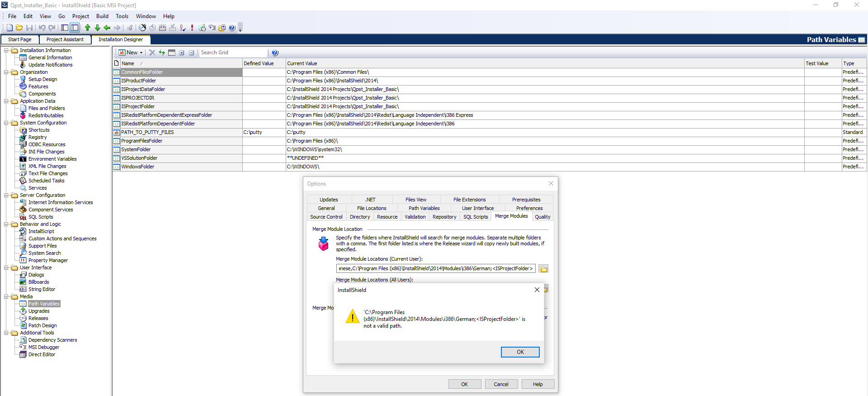
Task: Collapse Organization tree node
Action: point(6,72)
